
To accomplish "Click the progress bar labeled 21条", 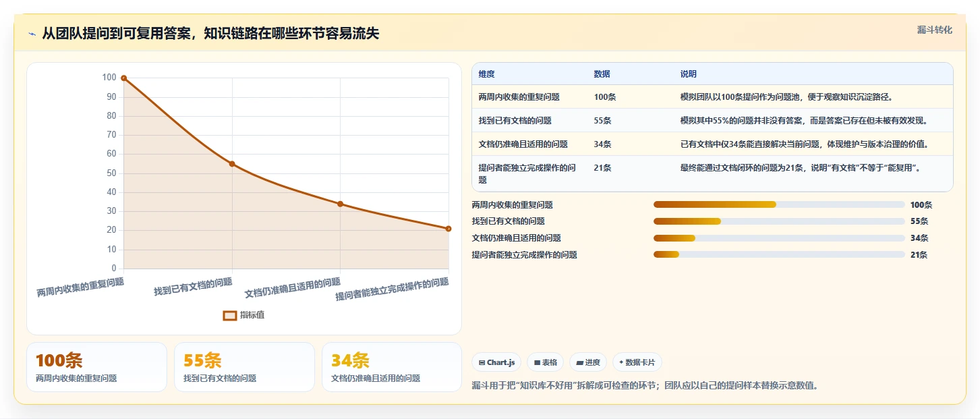I will click(x=779, y=254).
